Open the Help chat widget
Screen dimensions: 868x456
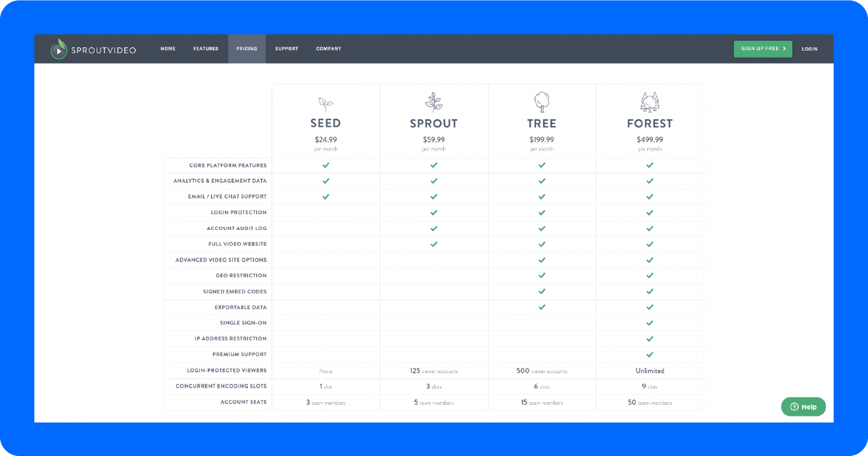[804, 407]
